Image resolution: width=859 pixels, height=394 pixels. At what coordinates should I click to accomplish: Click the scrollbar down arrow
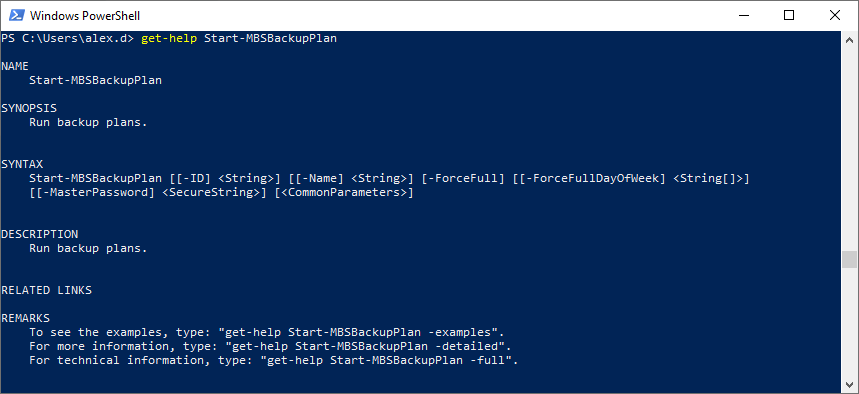click(849, 382)
